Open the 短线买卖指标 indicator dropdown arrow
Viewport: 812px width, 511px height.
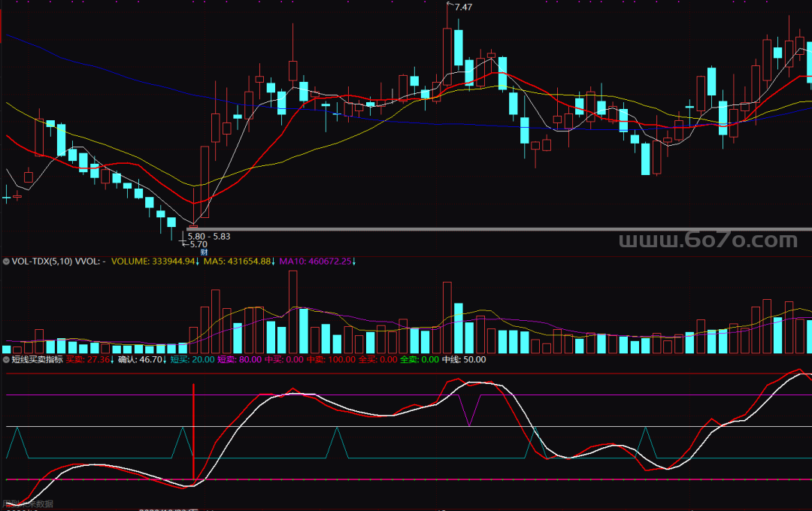click(x=6, y=359)
